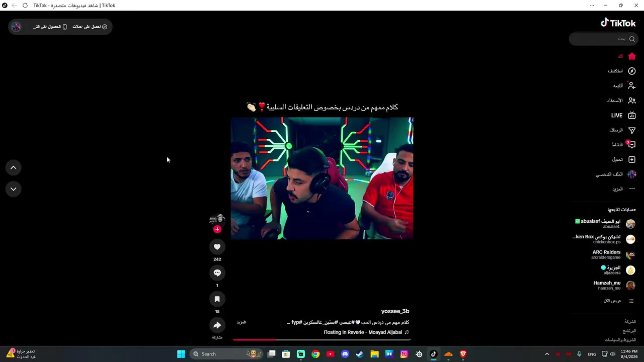Open the Following page icon in sidebar
Image resolution: width=644 pixels, height=362 pixels.
coord(632,85)
